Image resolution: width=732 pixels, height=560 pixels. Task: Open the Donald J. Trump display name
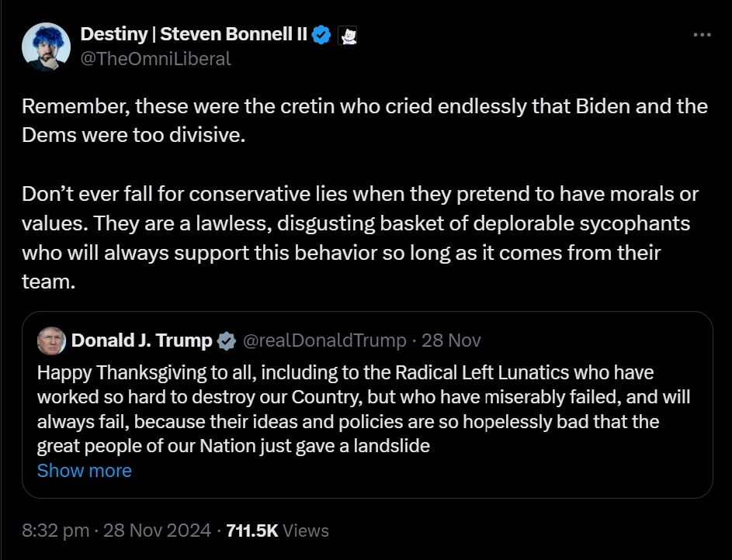[142, 340]
